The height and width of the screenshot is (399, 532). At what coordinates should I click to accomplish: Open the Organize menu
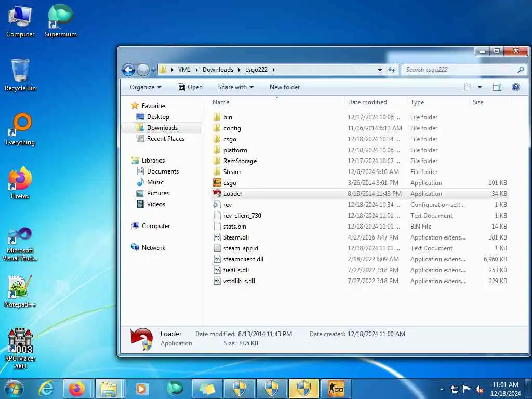[x=145, y=87]
